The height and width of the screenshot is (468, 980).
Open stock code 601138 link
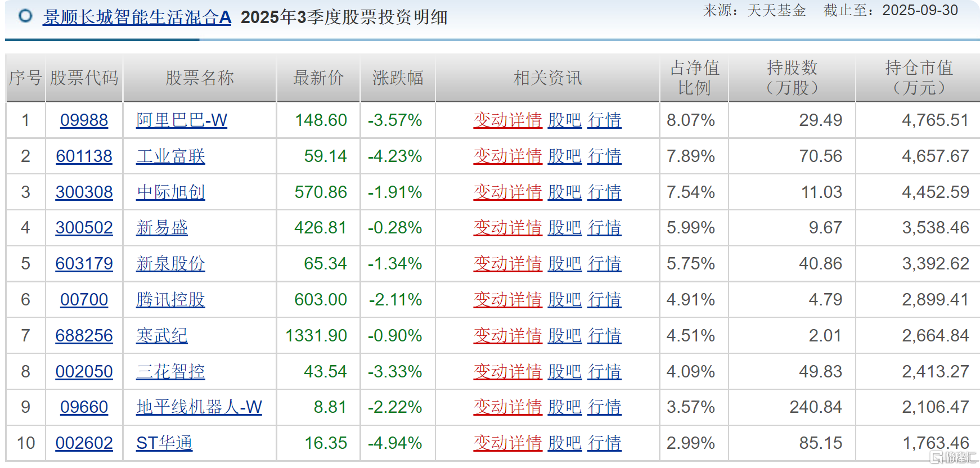click(x=84, y=156)
